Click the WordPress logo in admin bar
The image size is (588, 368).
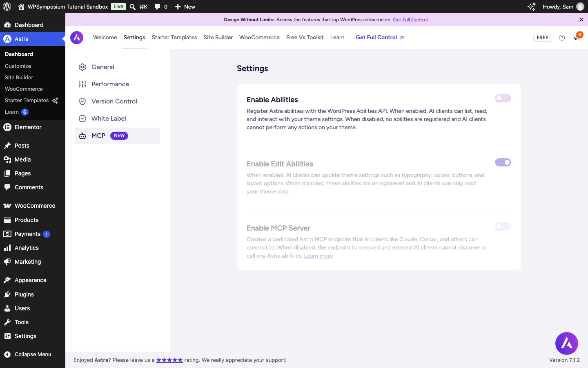pyautogui.click(x=7, y=7)
